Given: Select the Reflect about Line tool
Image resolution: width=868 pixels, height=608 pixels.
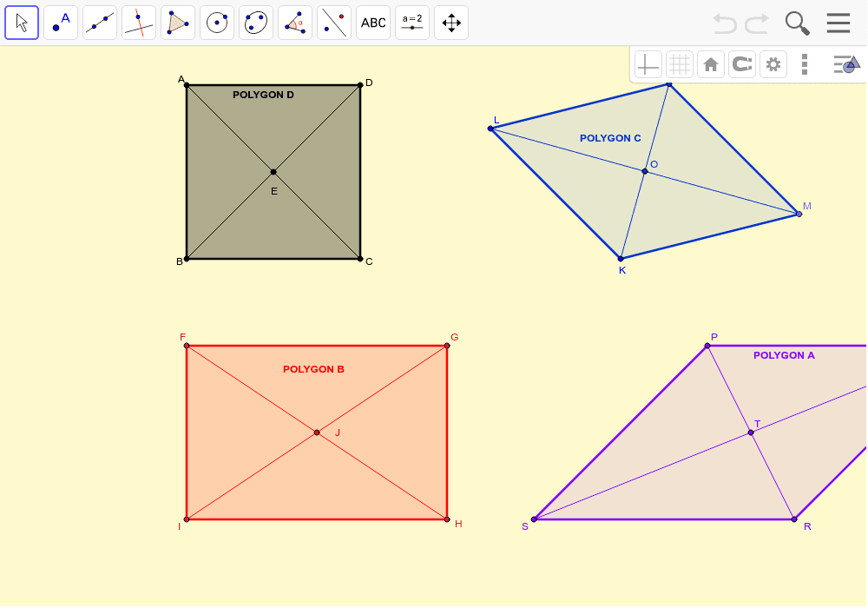Looking at the screenshot, I should [334, 23].
